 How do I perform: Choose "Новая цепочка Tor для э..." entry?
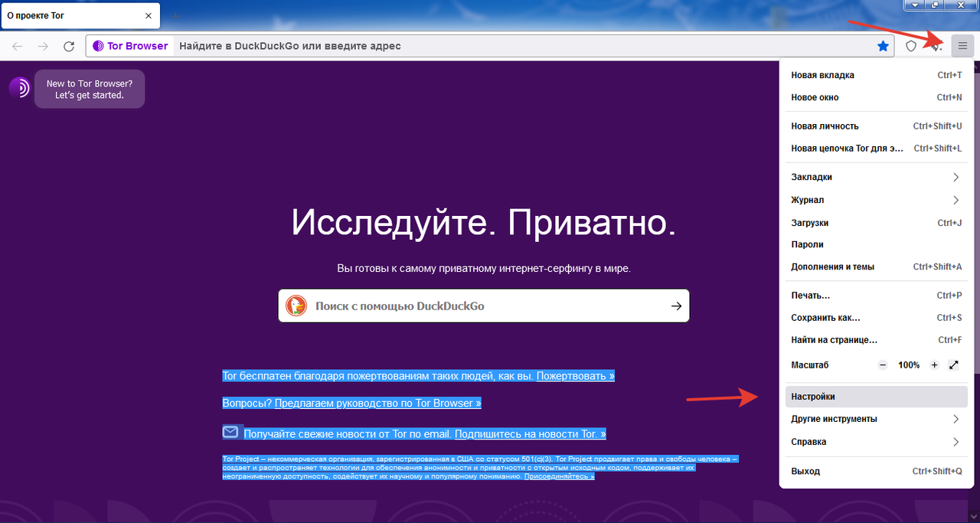click(x=877, y=148)
